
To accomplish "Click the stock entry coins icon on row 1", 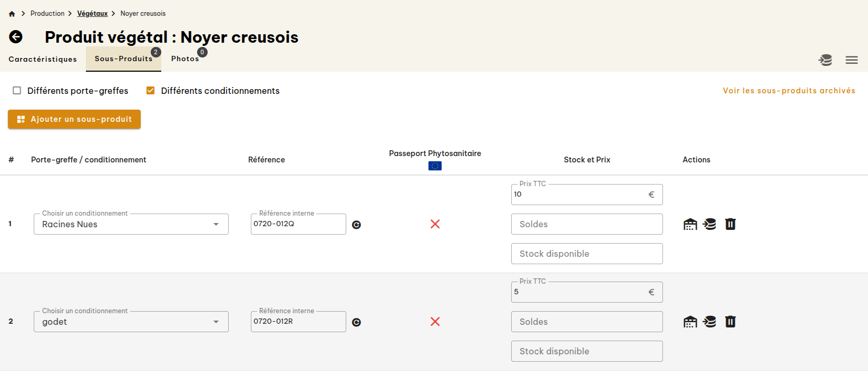I will (709, 224).
